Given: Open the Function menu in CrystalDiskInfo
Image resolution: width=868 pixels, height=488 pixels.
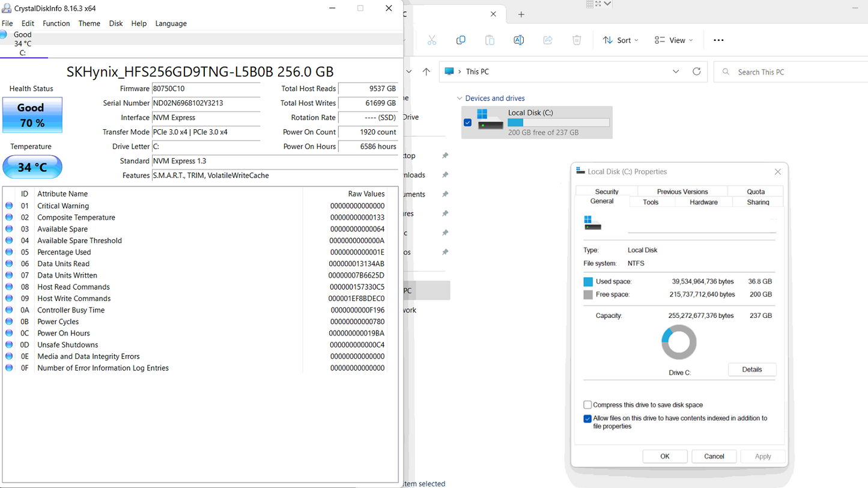Looking at the screenshot, I should 56,23.
